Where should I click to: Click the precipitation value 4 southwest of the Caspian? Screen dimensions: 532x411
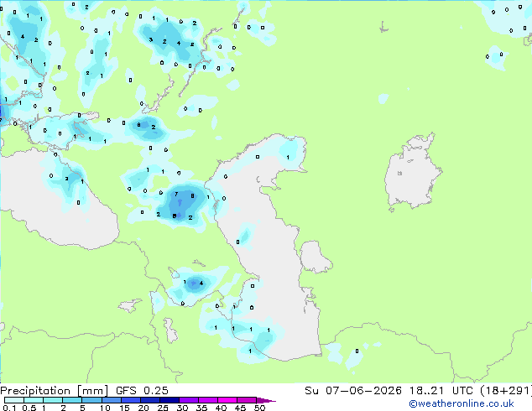(x=201, y=284)
